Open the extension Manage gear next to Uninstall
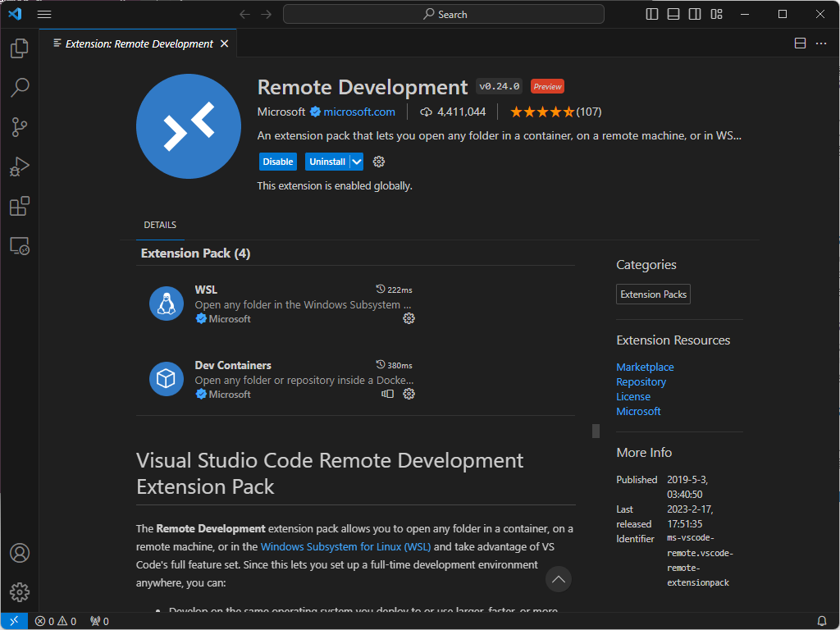 [379, 162]
